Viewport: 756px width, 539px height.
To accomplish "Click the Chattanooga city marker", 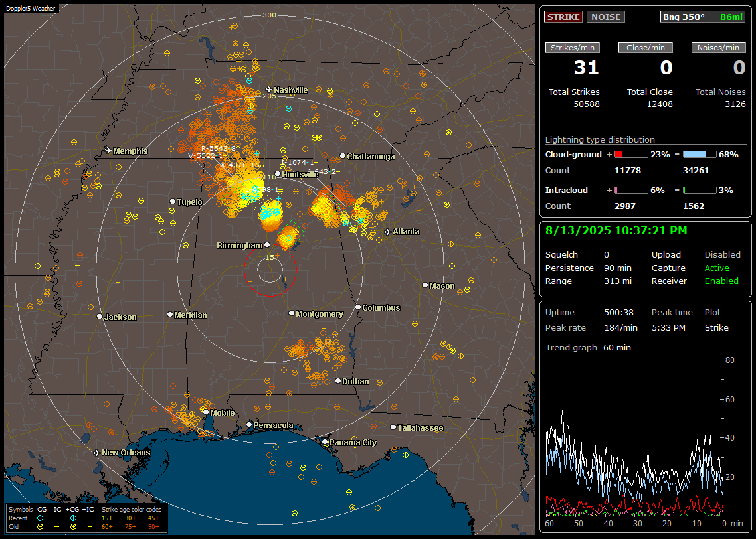I will pyautogui.click(x=343, y=156).
